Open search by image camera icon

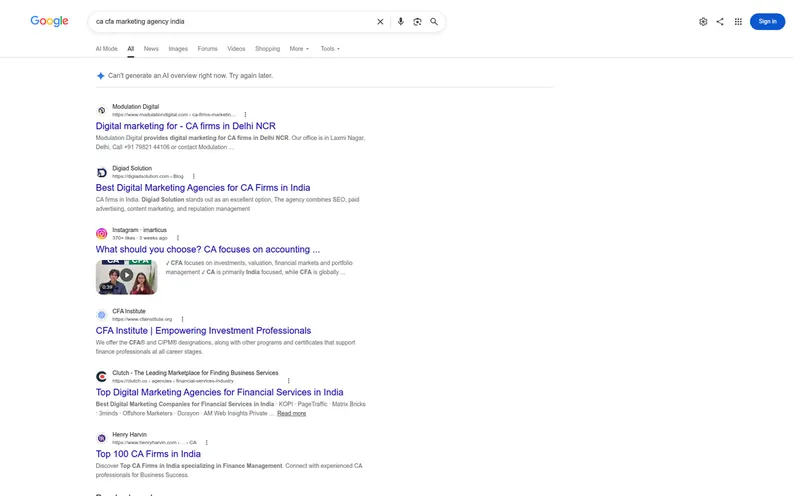coord(417,21)
